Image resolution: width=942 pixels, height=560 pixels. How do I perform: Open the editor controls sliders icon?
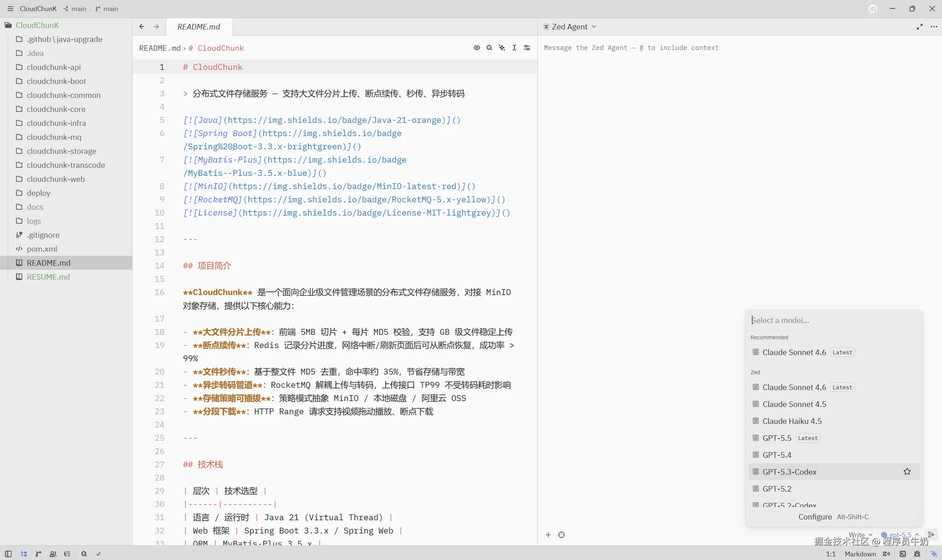point(527,48)
